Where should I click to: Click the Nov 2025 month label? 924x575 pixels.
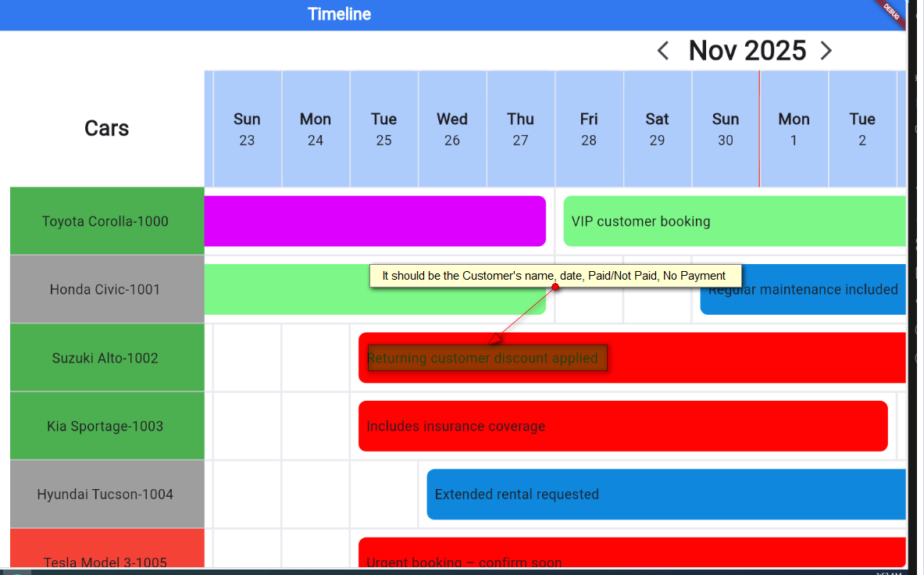point(747,51)
